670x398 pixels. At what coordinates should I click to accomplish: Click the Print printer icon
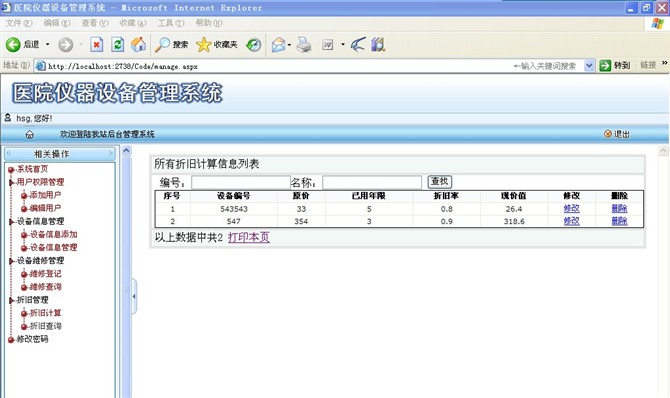(304, 44)
